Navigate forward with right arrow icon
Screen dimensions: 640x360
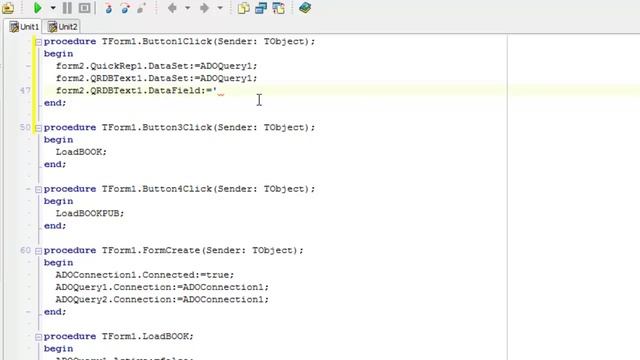pos(204,8)
